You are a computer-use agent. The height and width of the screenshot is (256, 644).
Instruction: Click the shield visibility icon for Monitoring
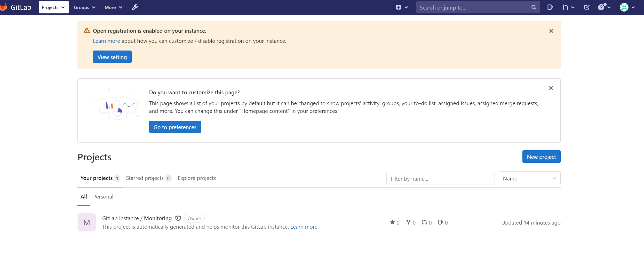point(178,219)
